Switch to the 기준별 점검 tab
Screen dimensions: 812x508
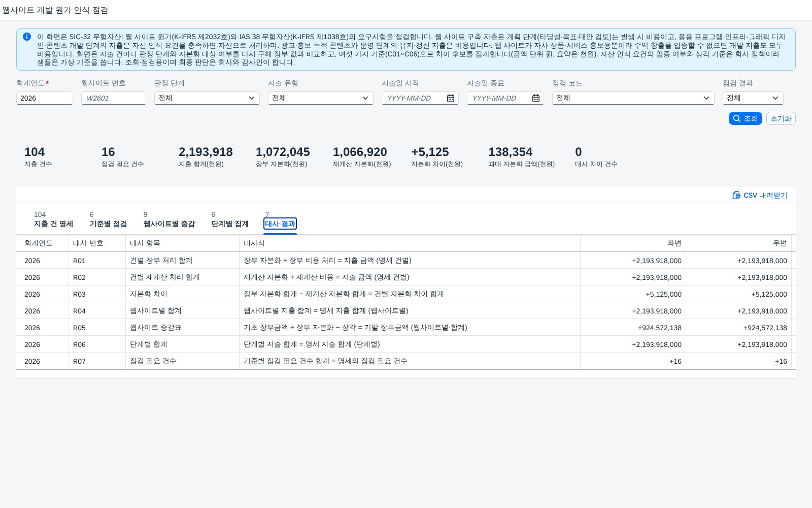click(x=108, y=219)
